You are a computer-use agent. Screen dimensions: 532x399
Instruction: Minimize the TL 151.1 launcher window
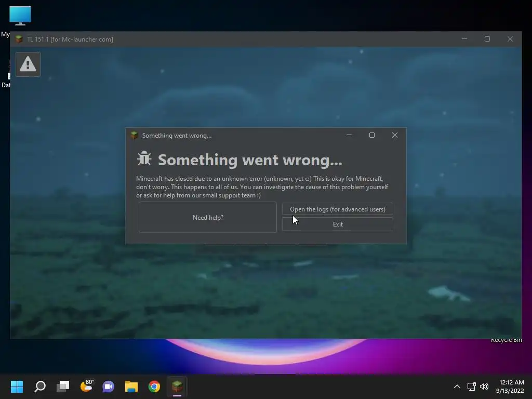click(x=464, y=39)
